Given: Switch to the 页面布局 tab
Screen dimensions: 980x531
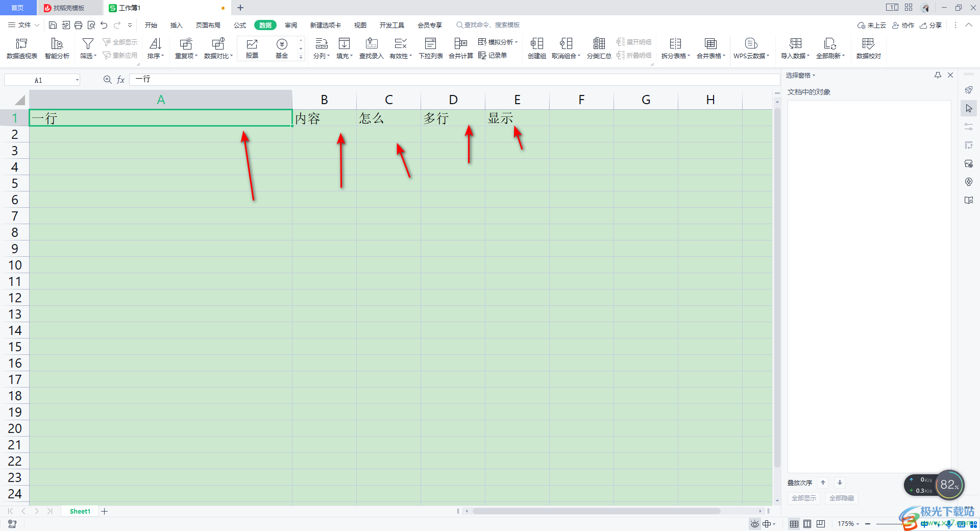Looking at the screenshot, I should point(208,25).
